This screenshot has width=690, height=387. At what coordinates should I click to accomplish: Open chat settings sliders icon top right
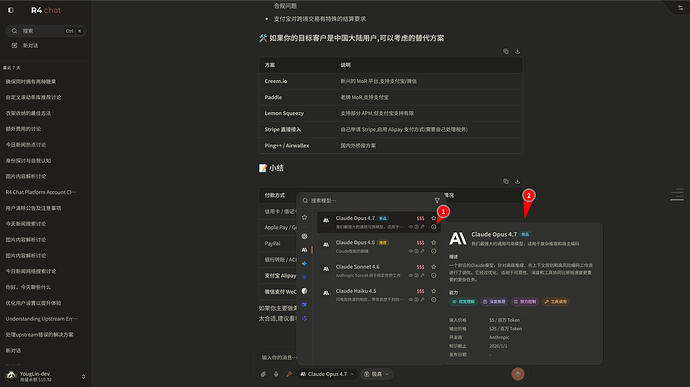pyautogui.click(x=680, y=7)
